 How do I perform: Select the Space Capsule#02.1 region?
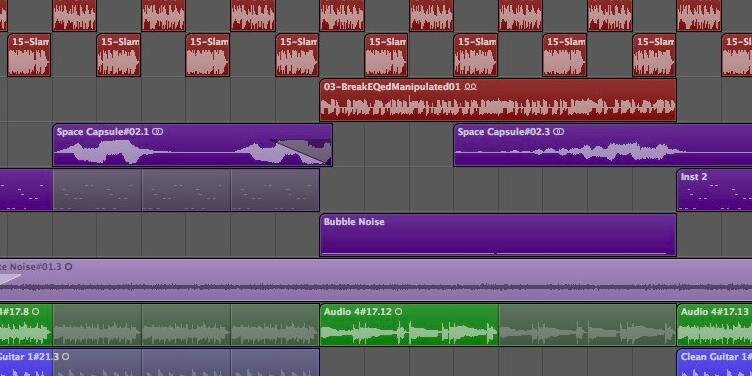(x=192, y=145)
